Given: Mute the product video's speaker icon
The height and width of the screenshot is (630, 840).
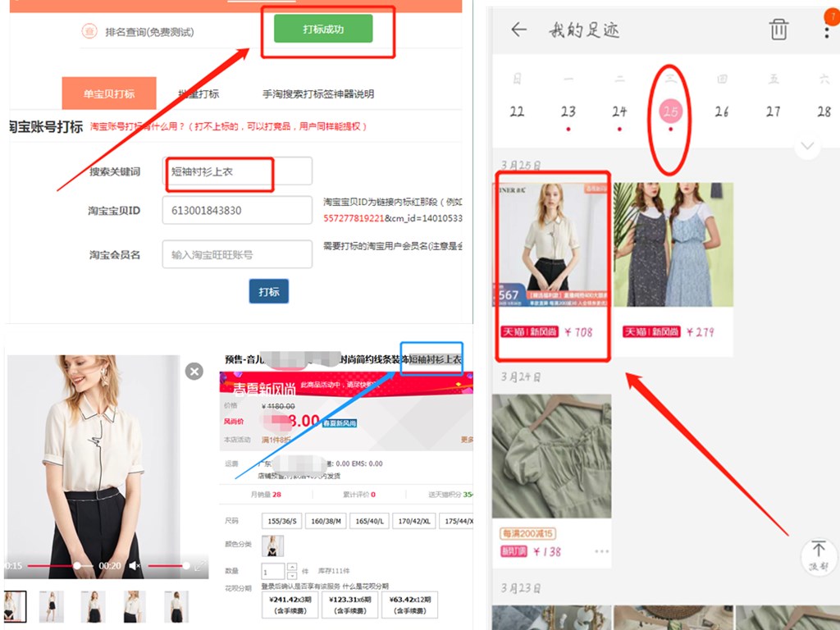Looking at the screenshot, I should pos(136,566).
